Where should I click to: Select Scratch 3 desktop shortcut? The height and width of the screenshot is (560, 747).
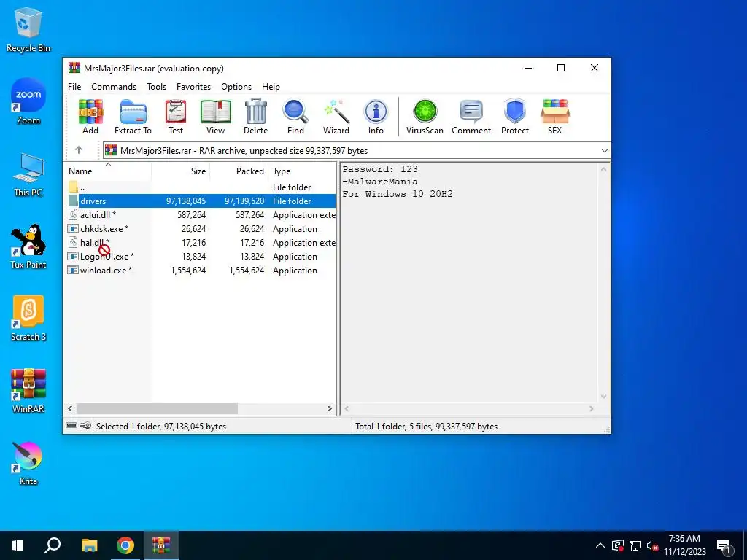28,319
